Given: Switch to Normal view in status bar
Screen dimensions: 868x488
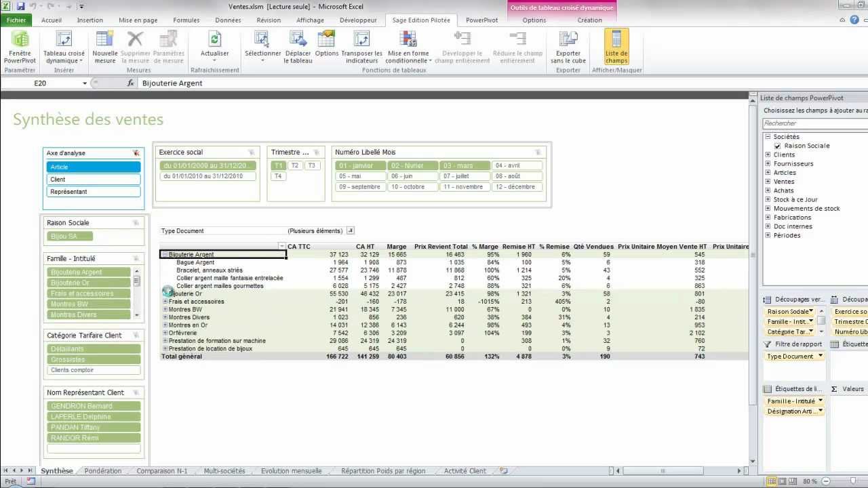Looking at the screenshot, I should pyautogui.click(x=772, y=481).
